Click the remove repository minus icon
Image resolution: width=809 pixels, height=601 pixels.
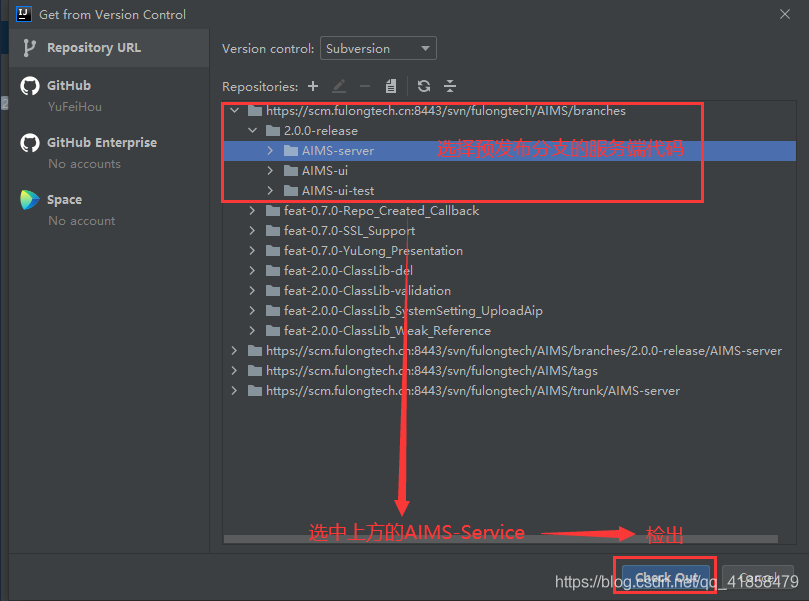pos(365,86)
